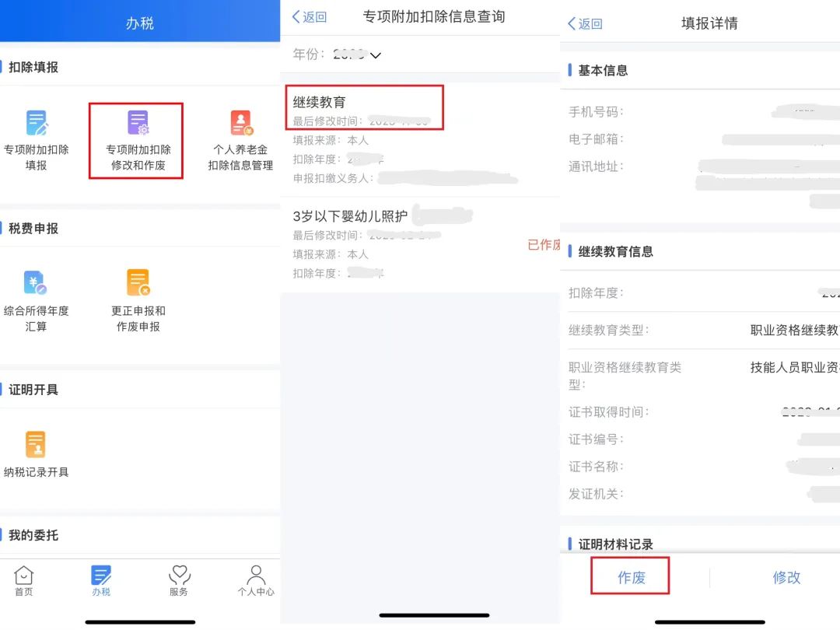Viewport: 840px width, 630px height.
Task: Select 电子邮箱 field row
Action: 704,139
